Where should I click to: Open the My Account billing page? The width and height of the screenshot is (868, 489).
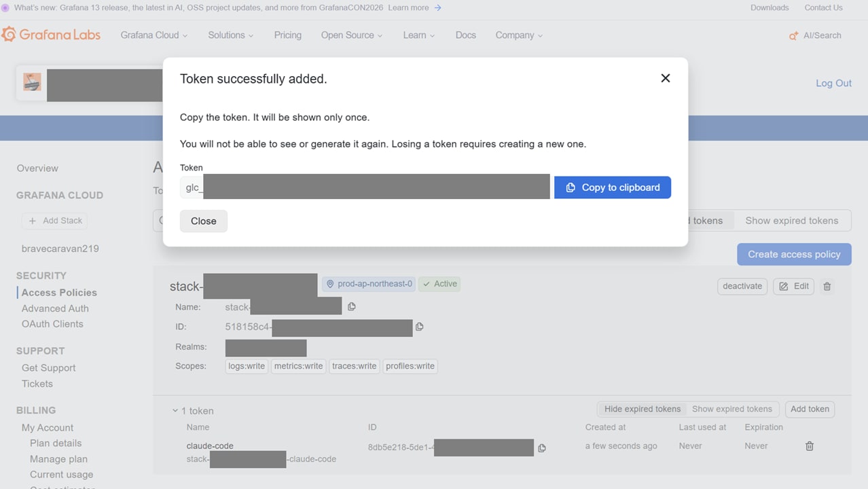[48, 428]
